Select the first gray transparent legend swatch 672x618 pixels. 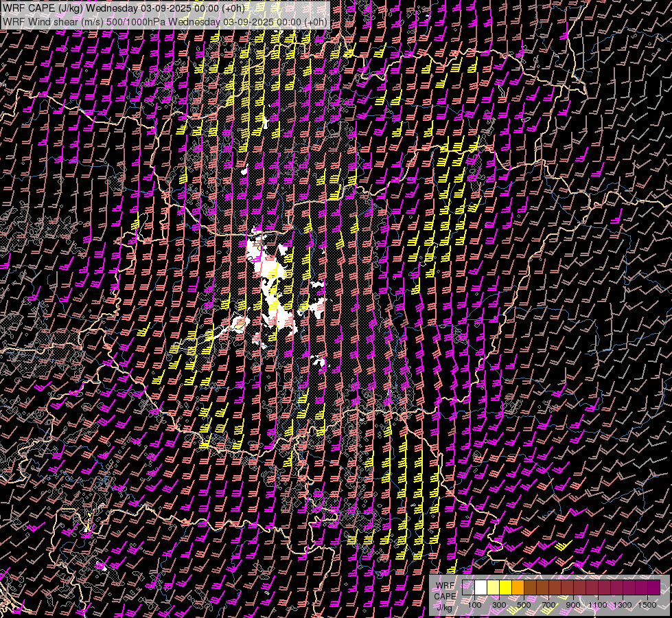point(468,588)
